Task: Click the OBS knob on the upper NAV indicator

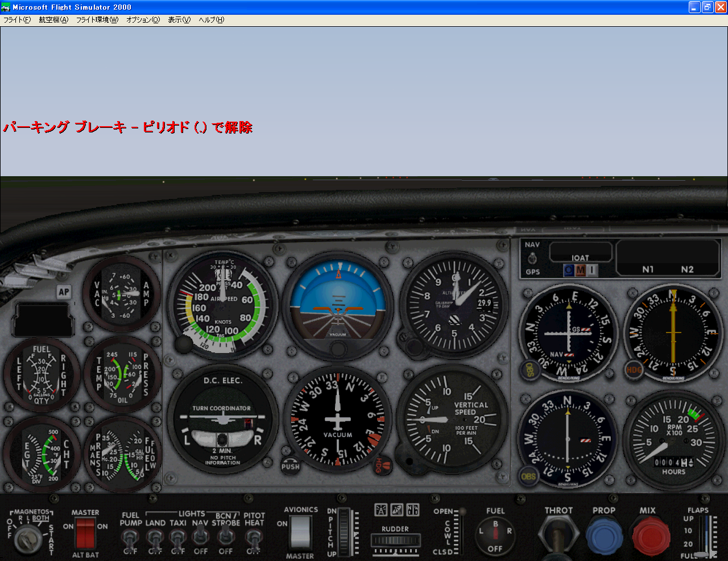Action: 530,370
